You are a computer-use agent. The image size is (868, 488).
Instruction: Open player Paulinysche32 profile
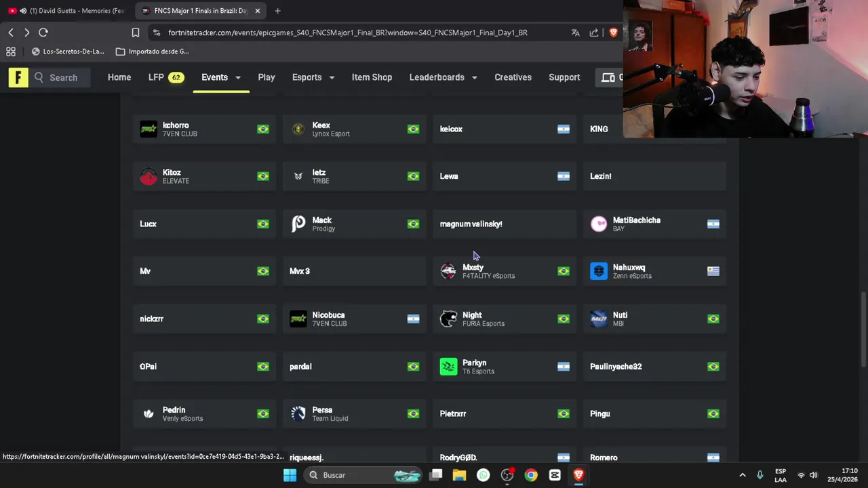pyautogui.click(x=655, y=367)
